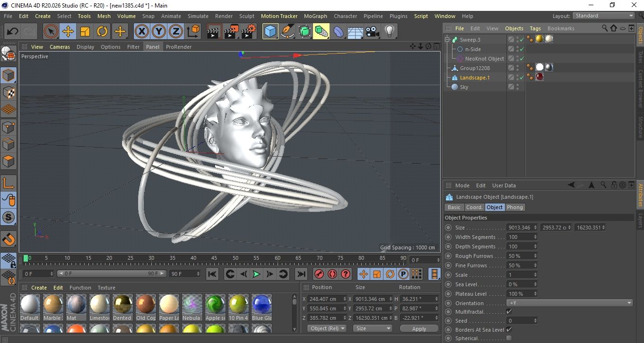Click the Sea Level value field
The width and height of the screenshot is (644, 343).
(x=522, y=284)
